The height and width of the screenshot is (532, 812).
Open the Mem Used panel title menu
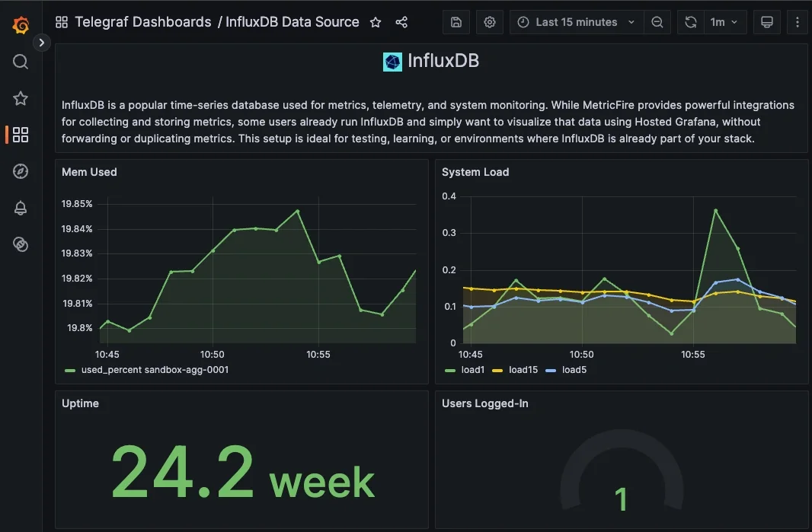(x=89, y=172)
